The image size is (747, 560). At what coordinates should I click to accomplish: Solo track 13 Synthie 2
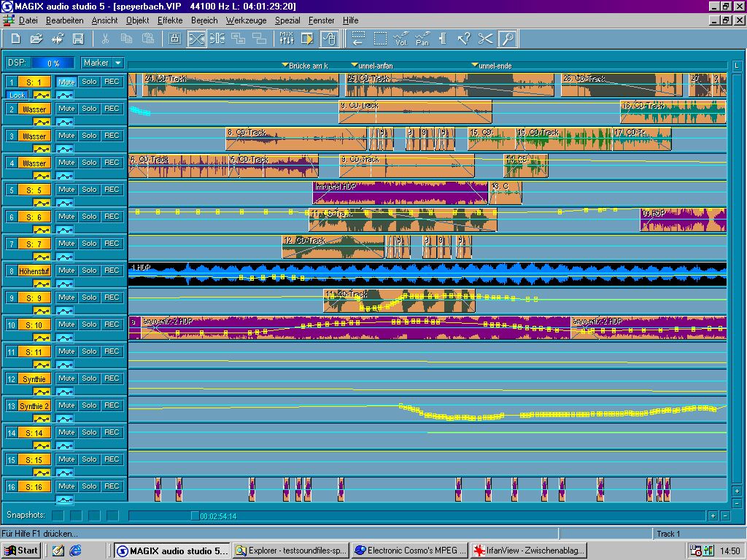click(89, 405)
